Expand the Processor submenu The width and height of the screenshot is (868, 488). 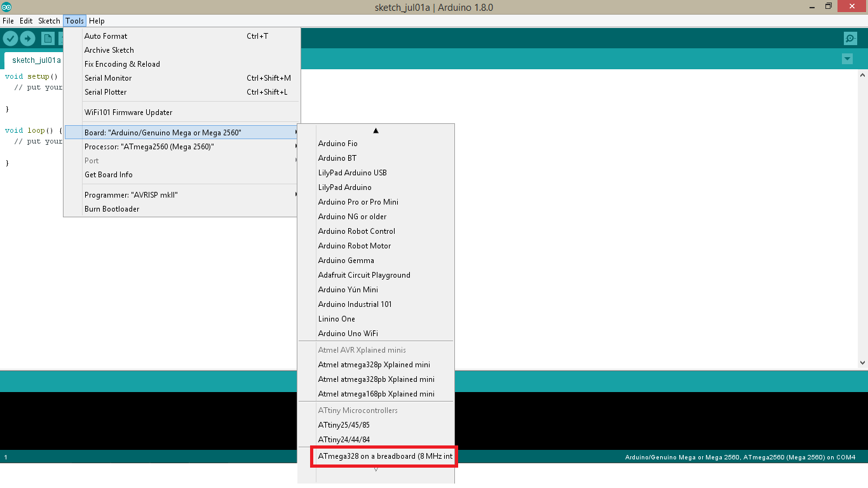(149, 146)
